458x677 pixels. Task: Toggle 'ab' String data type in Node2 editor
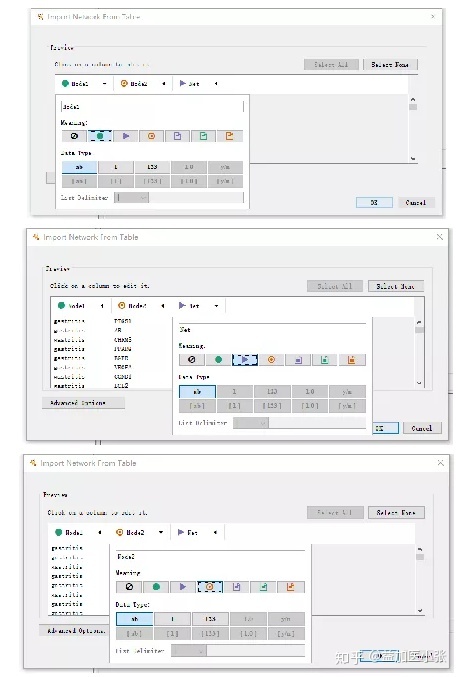click(x=134, y=618)
